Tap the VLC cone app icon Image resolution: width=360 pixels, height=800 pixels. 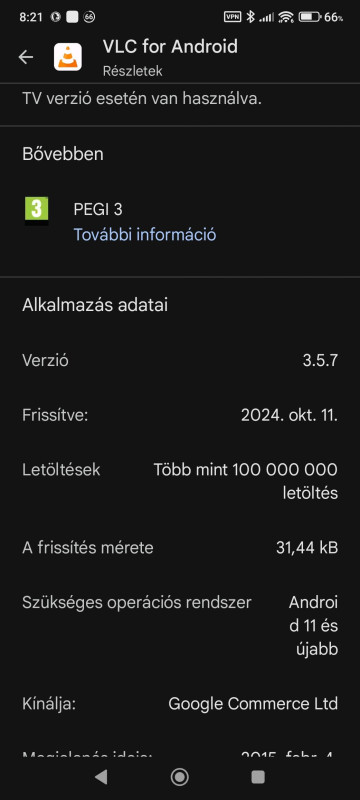[68, 57]
